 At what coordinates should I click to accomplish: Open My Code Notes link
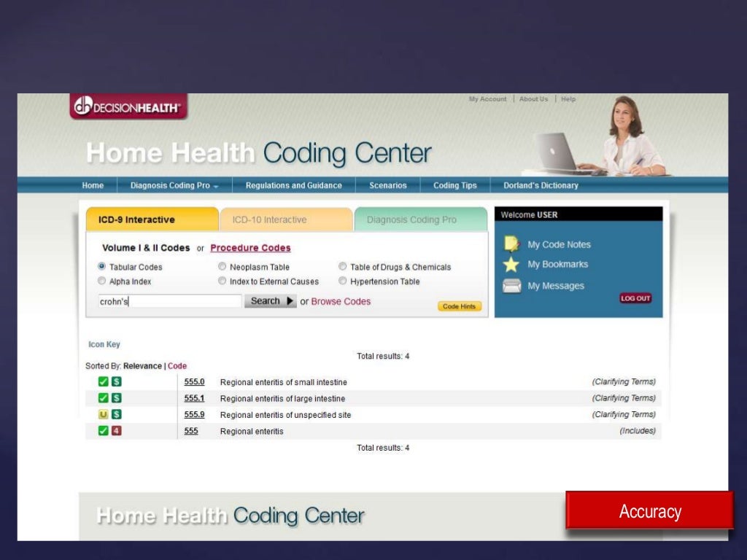pos(559,244)
